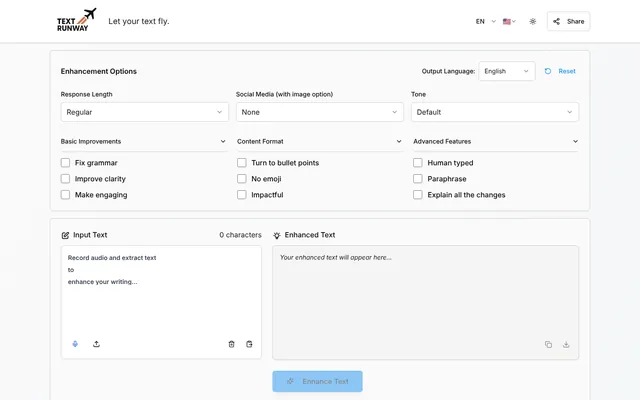Click the microphone record audio icon
Screen dimensions: 640x400
coord(75,344)
